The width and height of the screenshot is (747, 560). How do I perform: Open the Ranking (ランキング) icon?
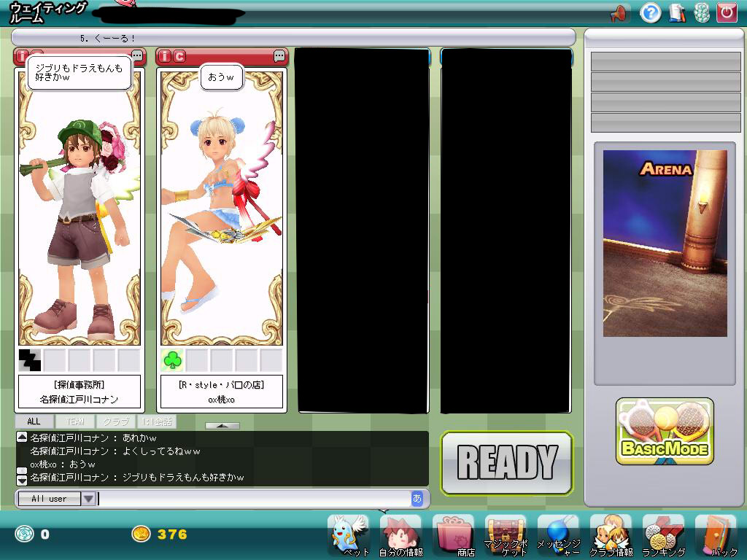(663, 534)
